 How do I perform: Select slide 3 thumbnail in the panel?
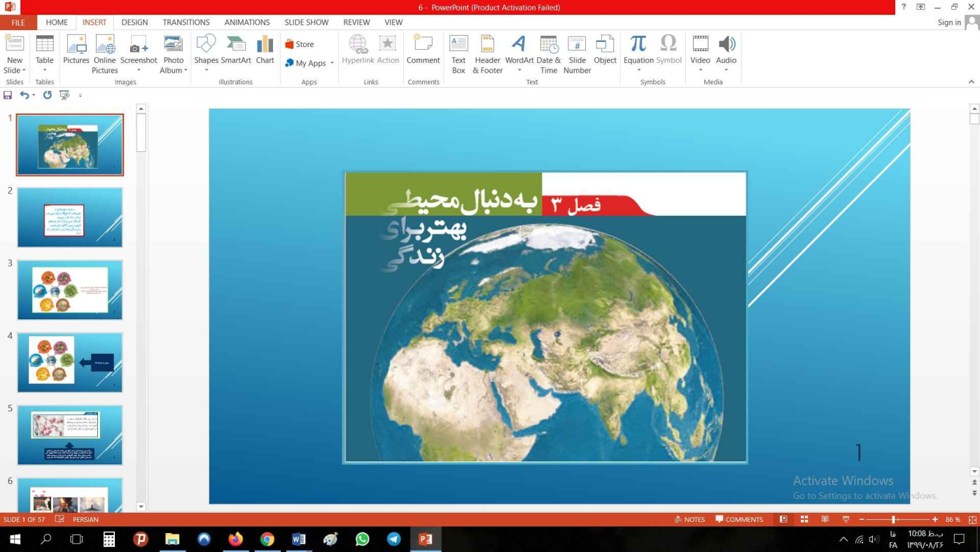(x=70, y=290)
